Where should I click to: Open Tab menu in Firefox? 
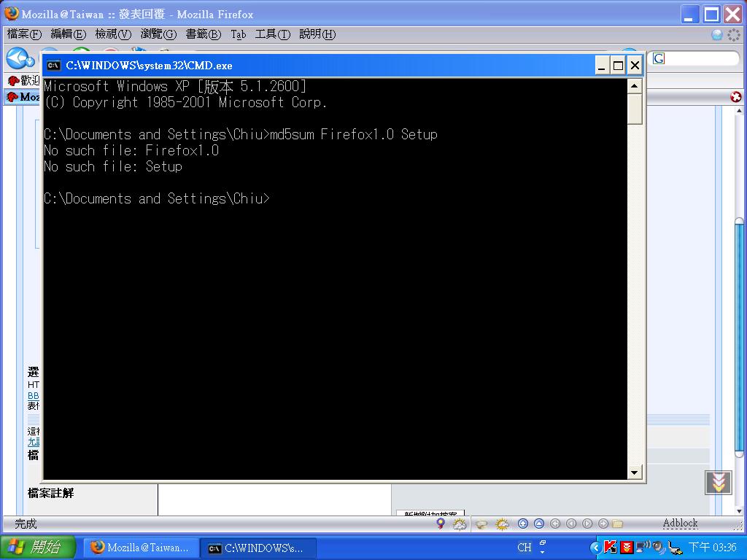[x=239, y=34]
